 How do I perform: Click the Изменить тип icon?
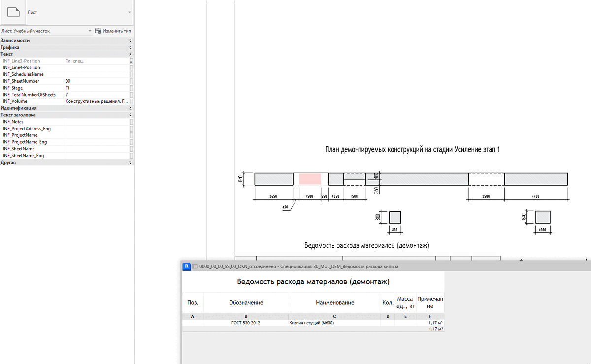98,31
